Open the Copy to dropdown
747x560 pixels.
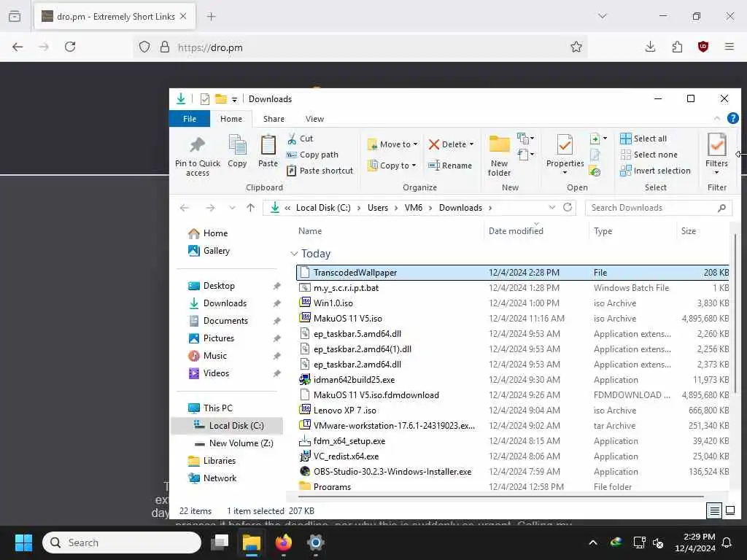pos(392,166)
